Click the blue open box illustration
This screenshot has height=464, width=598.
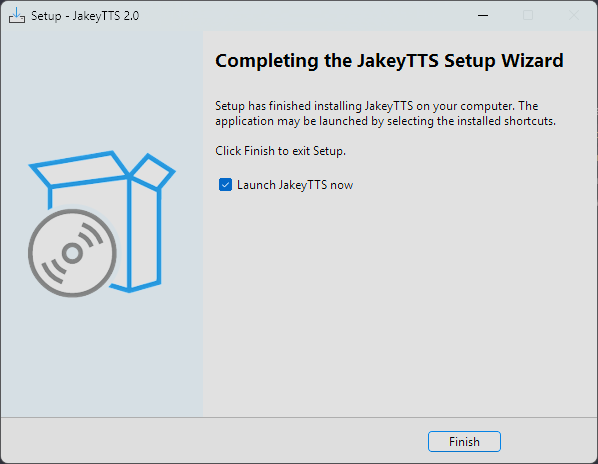tap(102, 222)
